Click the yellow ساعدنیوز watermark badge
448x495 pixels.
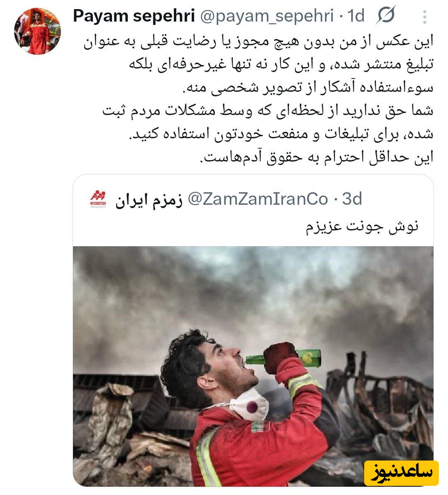402,473
